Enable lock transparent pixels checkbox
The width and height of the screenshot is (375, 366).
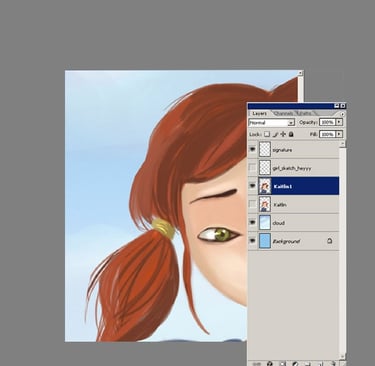[267, 134]
